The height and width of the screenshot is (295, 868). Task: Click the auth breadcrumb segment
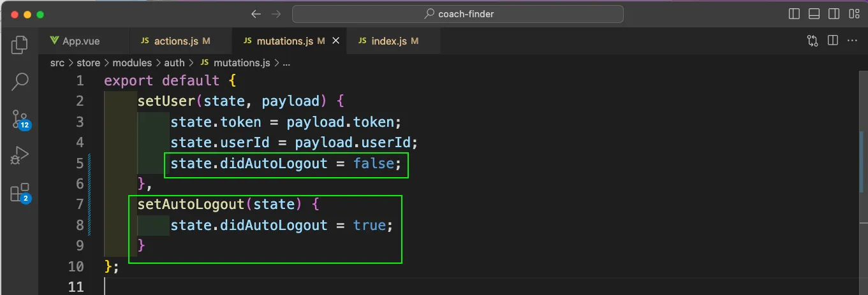174,62
